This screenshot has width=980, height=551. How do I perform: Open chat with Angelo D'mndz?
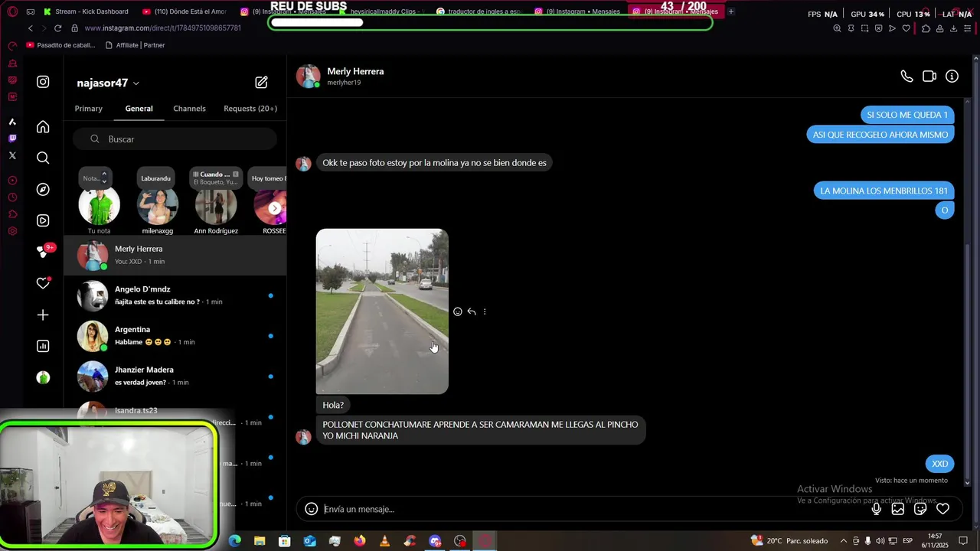(x=175, y=295)
